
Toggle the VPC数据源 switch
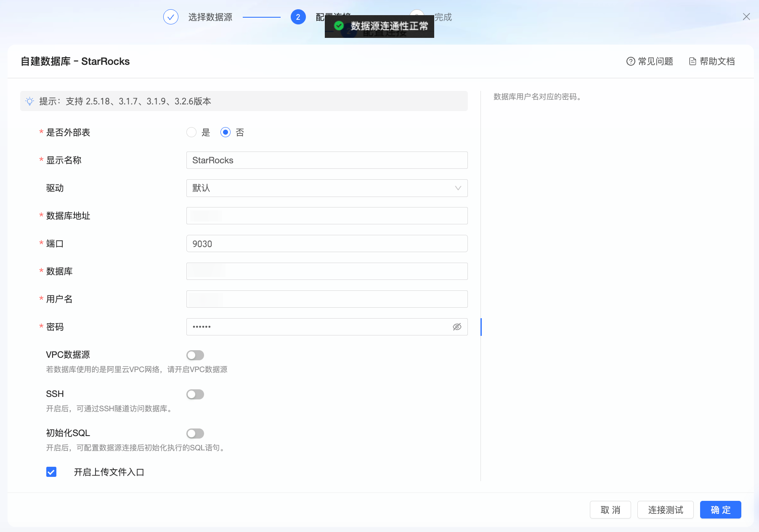tap(195, 355)
